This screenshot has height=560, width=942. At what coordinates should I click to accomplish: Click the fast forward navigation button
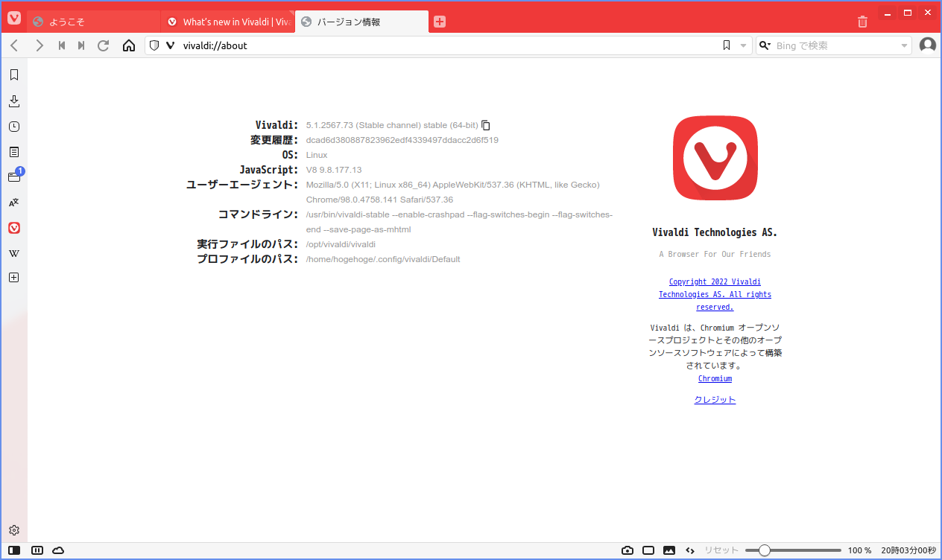pyautogui.click(x=81, y=45)
